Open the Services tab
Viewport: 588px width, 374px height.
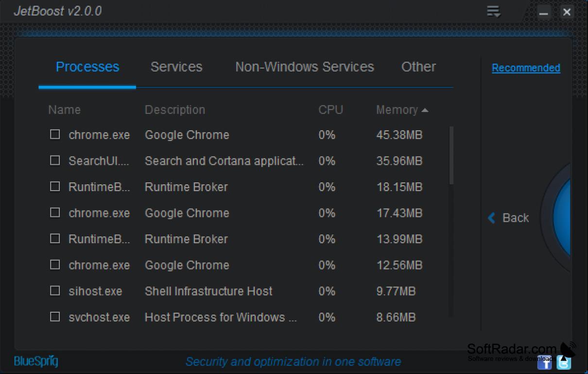(176, 67)
